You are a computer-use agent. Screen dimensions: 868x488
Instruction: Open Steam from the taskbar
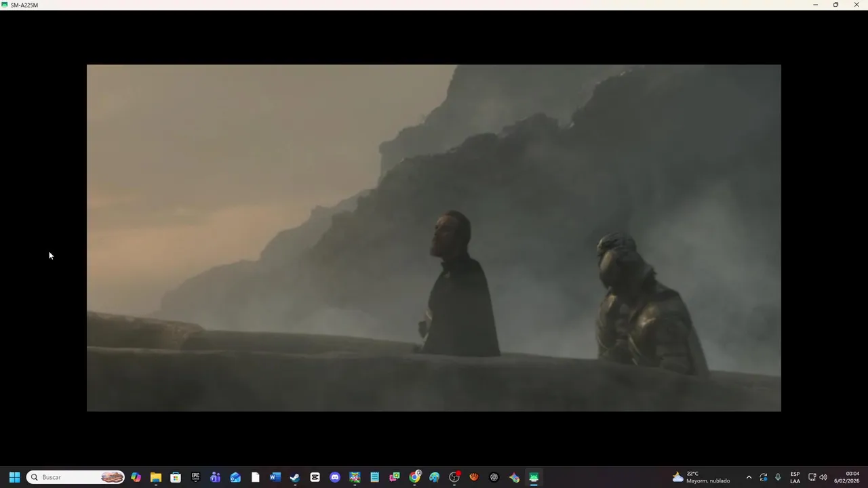pyautogui.click(x=295, y=477)
